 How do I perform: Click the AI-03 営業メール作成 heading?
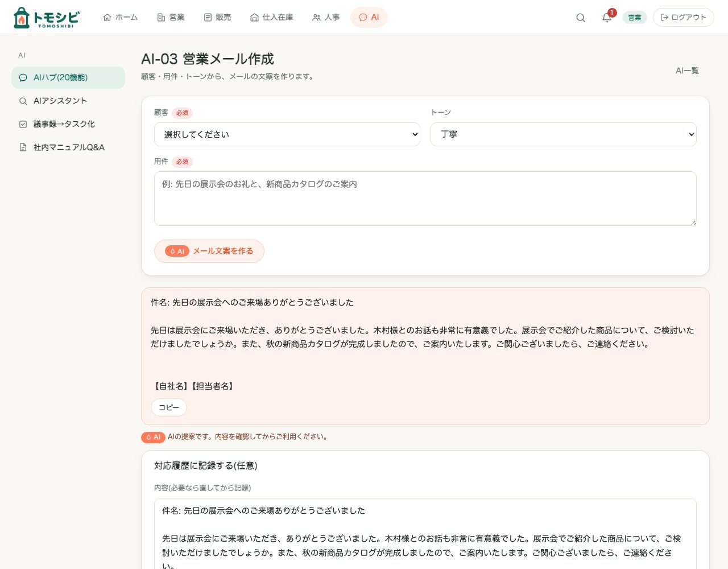click(x=208, y=59)
